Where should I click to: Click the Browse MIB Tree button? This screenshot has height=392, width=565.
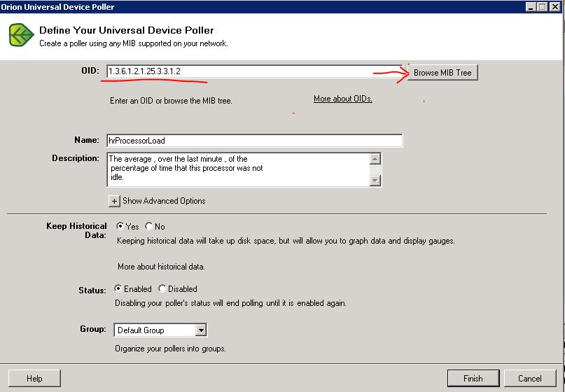click(x=442, y=73)
